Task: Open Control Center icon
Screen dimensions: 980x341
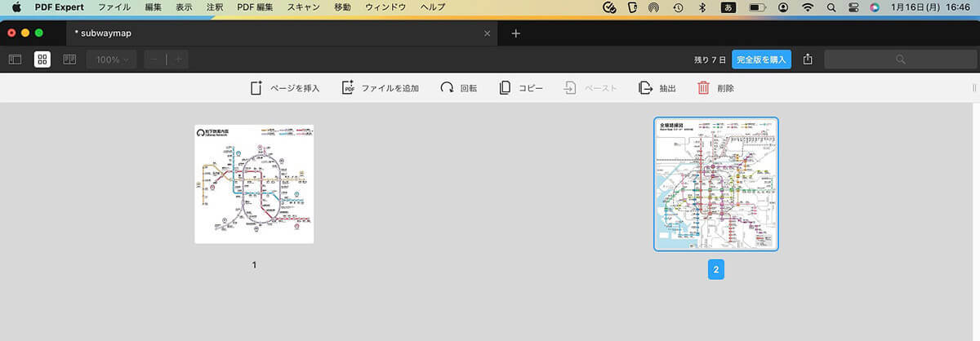Action: [x=853, y=7]
